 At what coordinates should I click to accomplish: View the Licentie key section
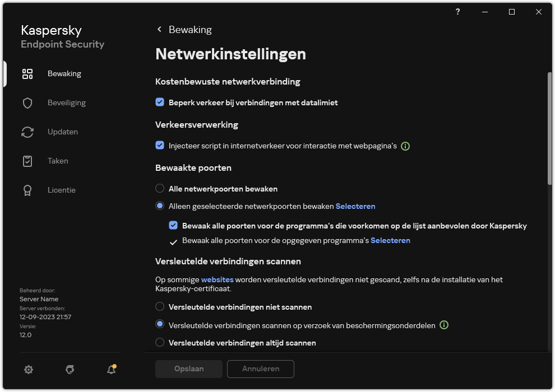[62, 190]
